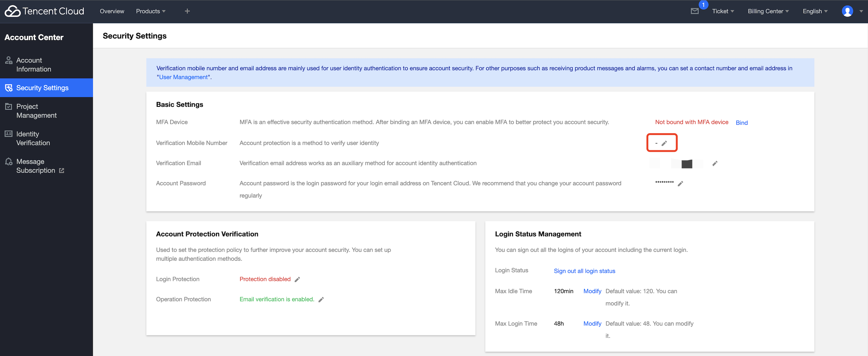Modify the Max Login Time
The height and width of the screenshot is (356, 868).
point(592,324)
